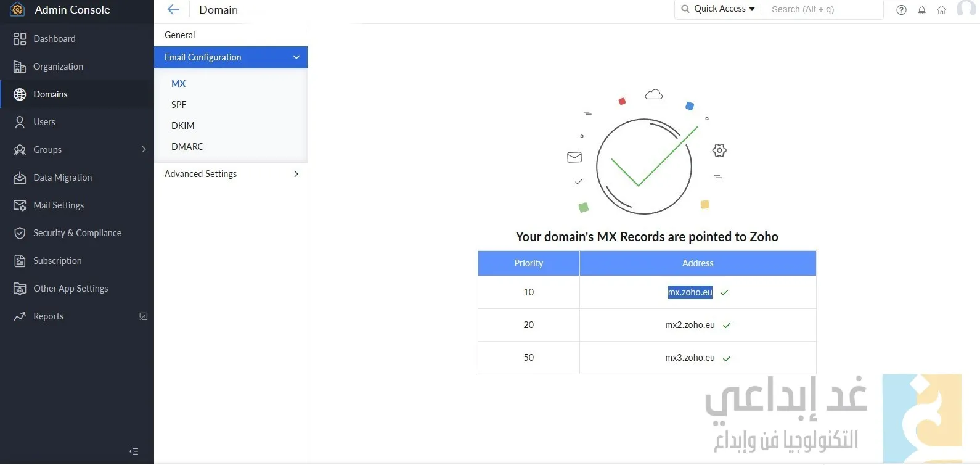Open the user profile avatar
Image resolution: width=980 pixels, height=465 pixels.
tap(966, 9)
